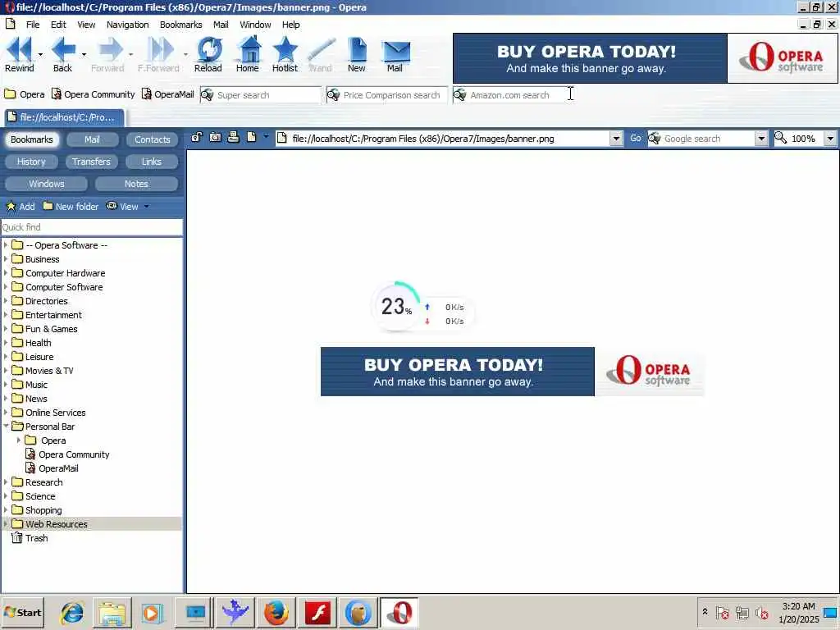
Task: Switch to Links panel
Action: (152, 162)
